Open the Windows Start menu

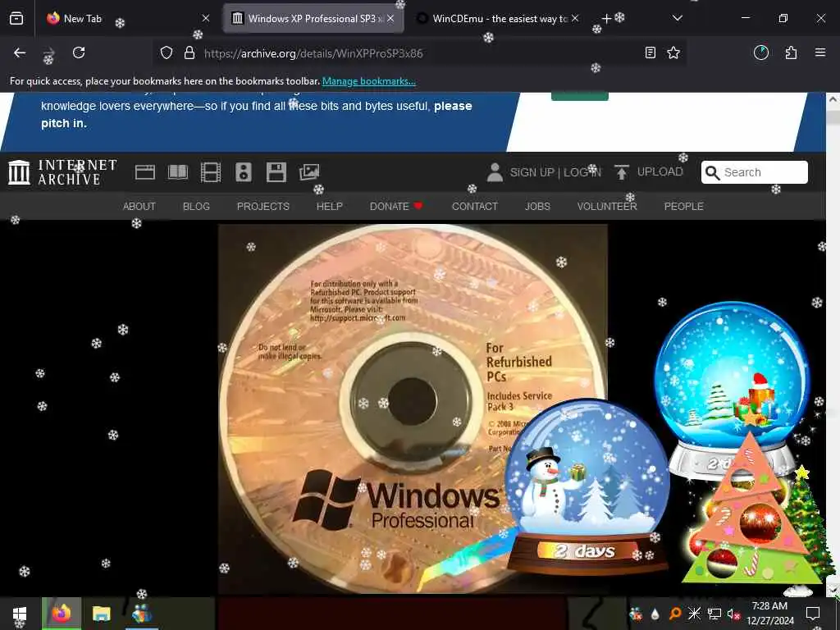(20, 614)
